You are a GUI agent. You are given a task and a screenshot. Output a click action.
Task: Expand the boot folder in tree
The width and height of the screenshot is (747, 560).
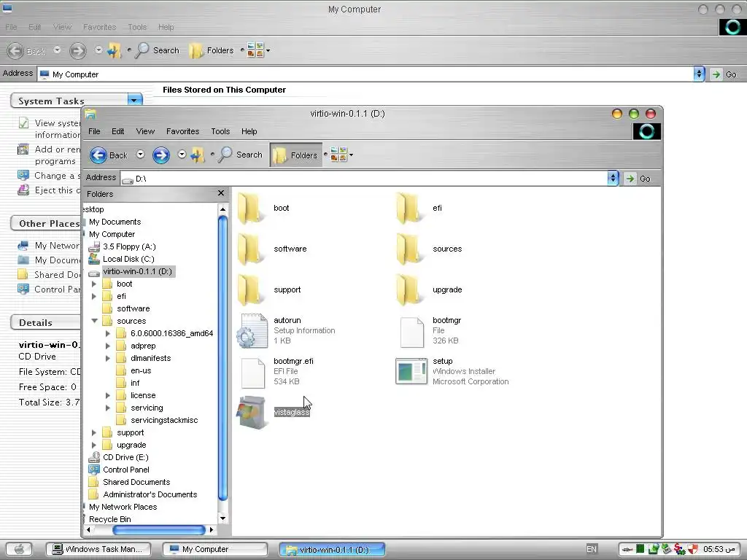pyautogui.click(x=94, y=284)
